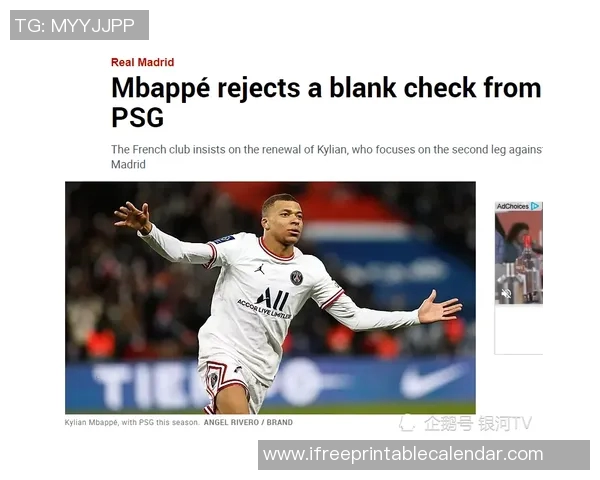The height and width of the screenshot is (480, 600).
Task: Click the TG: MYYJJPP watermark box
Action: pyautogui.click(x=79, y=25)
